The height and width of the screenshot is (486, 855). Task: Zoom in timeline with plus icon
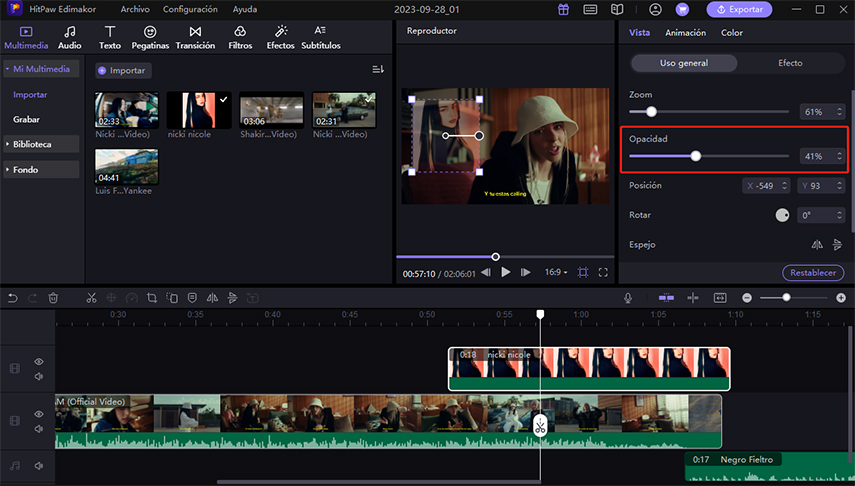coord(841,298)
